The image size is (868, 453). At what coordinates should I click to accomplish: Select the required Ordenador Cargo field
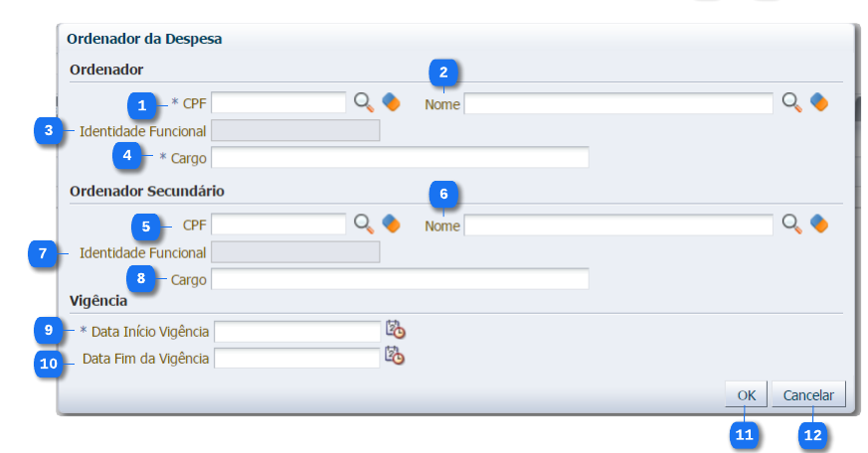click(x=400, y=157)
